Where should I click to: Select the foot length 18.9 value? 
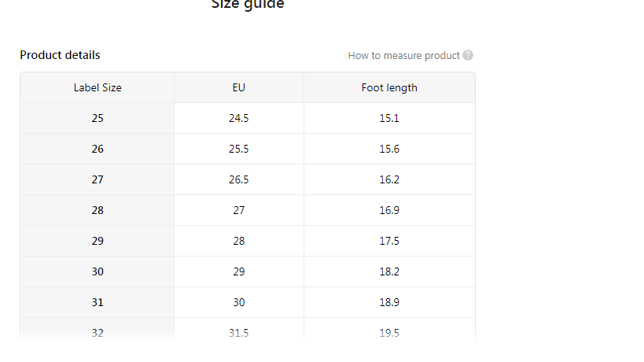coord(389,302)
